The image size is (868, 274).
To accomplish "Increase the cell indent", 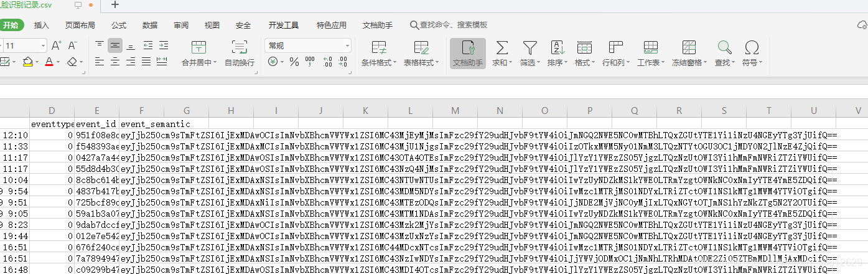I will coord(163,45).
